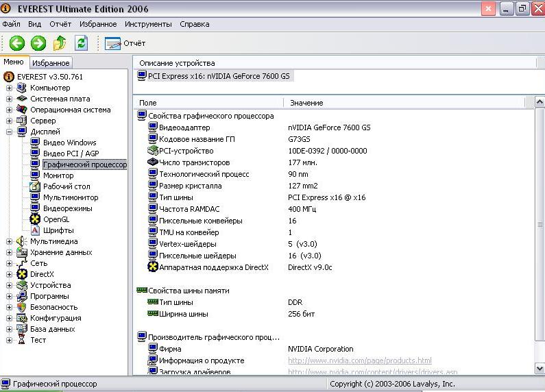This screenshot has height=392, width=545.
Task: Open the Вид menu
Action: pos(34,24)
